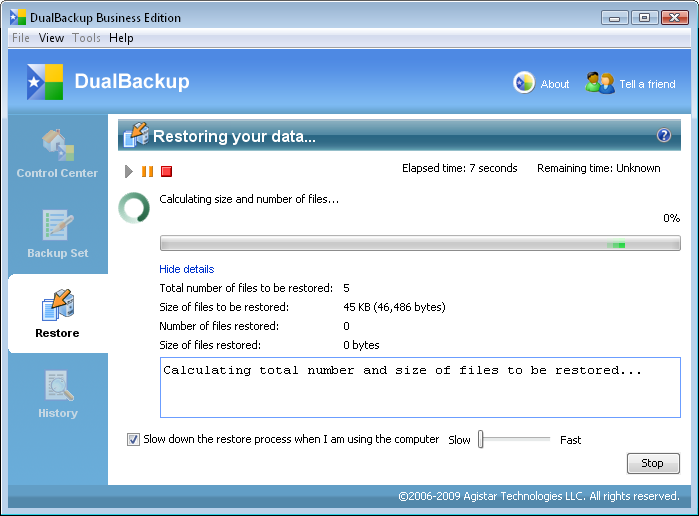The width and height of the screenshot is (699, 516).
Task: Click the copyright Agistar Technologies text
Action: 539,496
